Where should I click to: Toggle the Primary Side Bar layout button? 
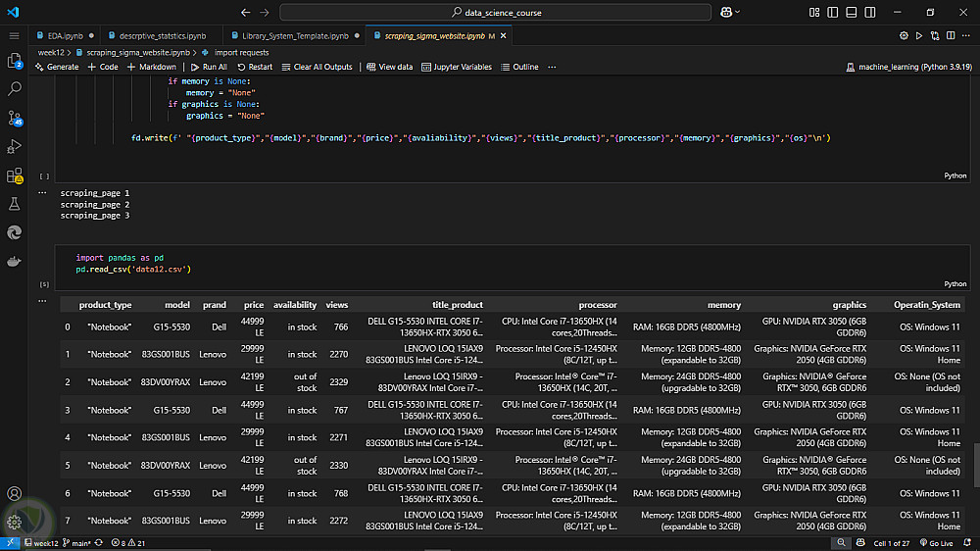tap(832, 12)
